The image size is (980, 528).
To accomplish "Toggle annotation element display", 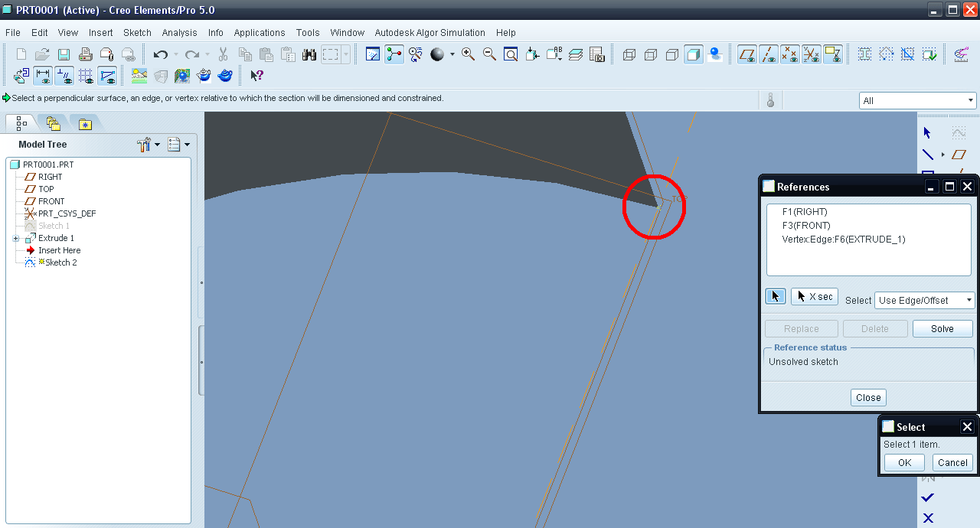I will click(x=833, y=54).
